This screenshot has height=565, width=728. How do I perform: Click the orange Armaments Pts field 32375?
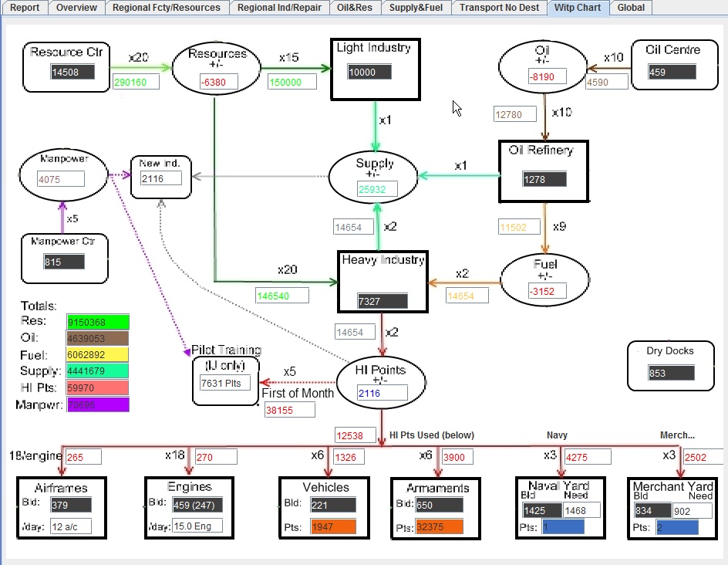(440, 526)
